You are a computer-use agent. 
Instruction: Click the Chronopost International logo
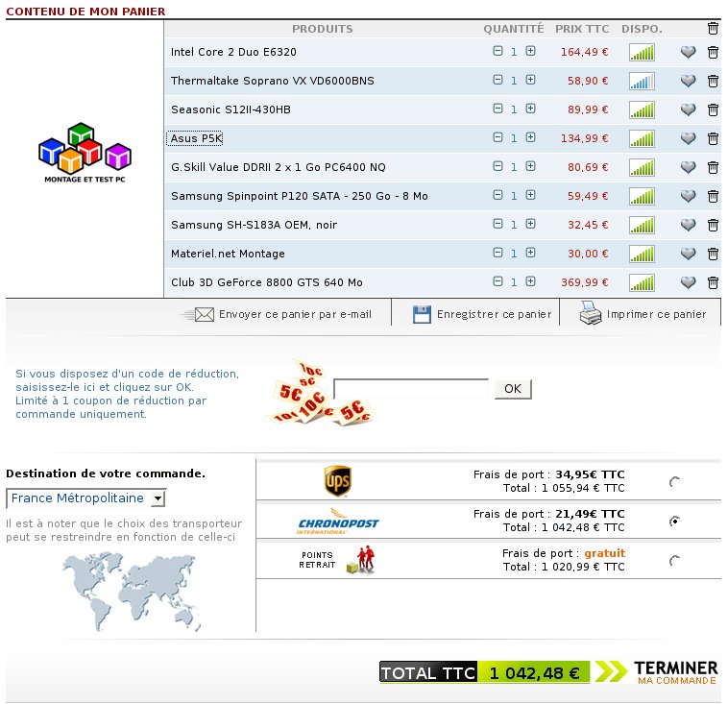[338, 521]
